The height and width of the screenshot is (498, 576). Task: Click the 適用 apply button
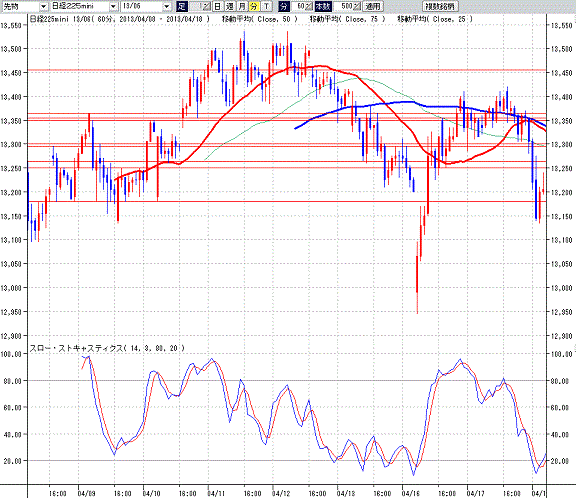(x=373, y=6)
